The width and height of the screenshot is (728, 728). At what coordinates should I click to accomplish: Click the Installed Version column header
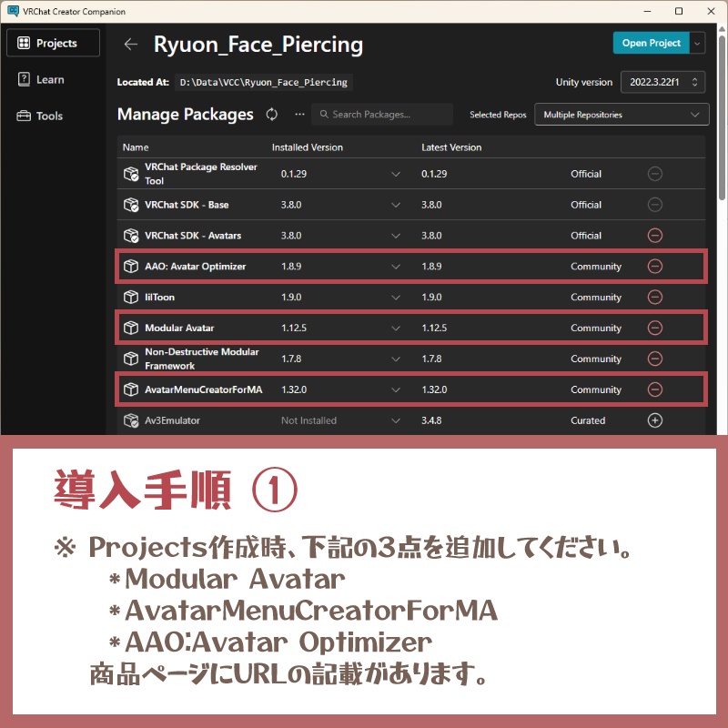click(x=308, y=147)
